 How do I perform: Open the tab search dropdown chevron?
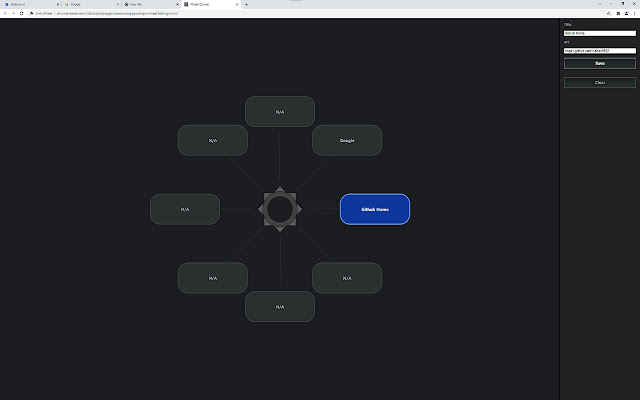click(x=599, y=4)
